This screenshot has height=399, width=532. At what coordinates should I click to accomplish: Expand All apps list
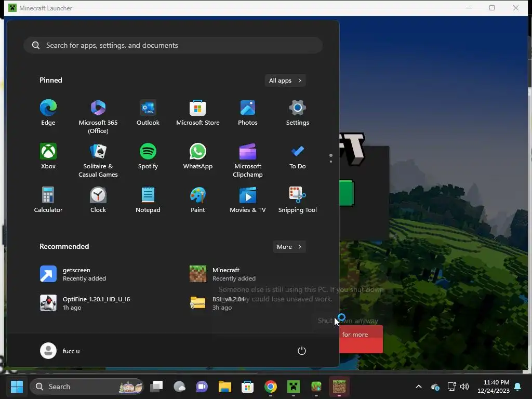tap(285, 81)
